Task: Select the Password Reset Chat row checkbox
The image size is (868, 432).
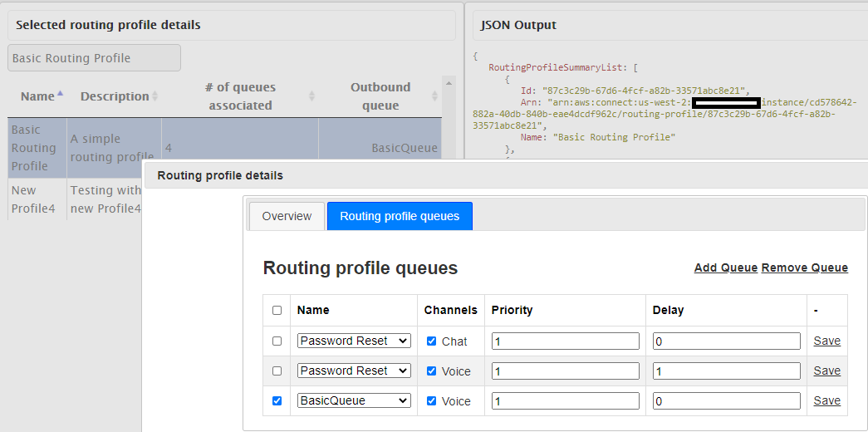Action: 277,341
